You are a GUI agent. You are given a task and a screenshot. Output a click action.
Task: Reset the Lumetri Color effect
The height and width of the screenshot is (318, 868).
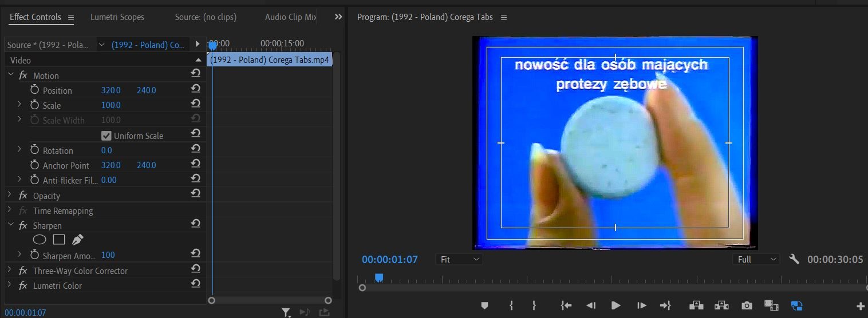pos(196,283)
